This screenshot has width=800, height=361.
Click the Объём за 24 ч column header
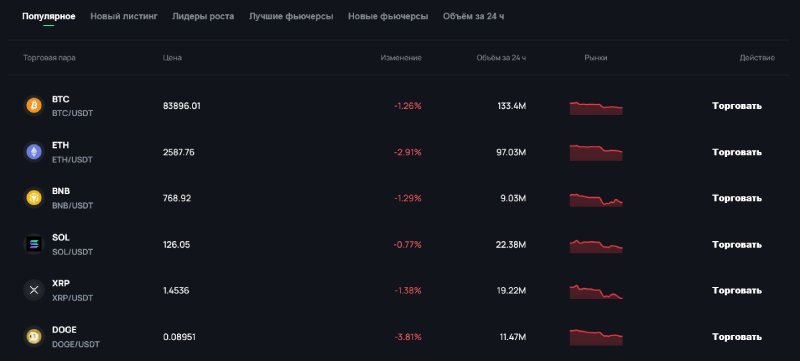[x=502, y=58]
